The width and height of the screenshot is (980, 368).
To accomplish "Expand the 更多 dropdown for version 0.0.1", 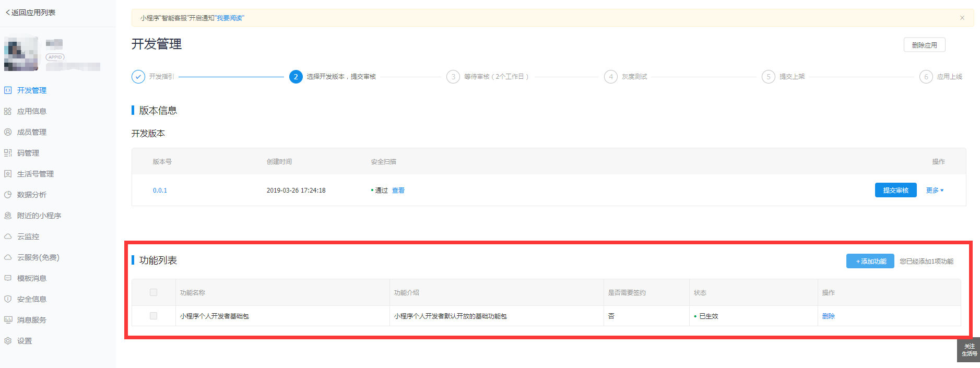I will click(x=935, y=191).
